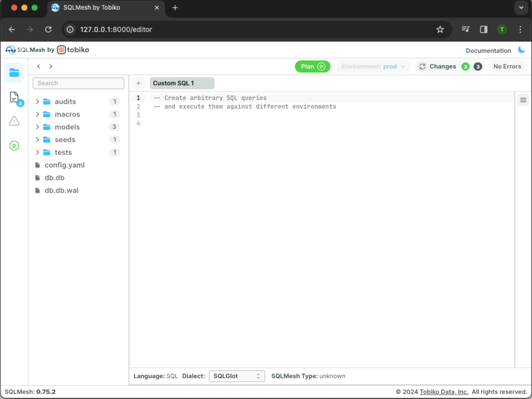Image resolution: width=532 pixels, height=399 pixels.
Task: Open Chrome three-dot menu
Action: point(520,29)
